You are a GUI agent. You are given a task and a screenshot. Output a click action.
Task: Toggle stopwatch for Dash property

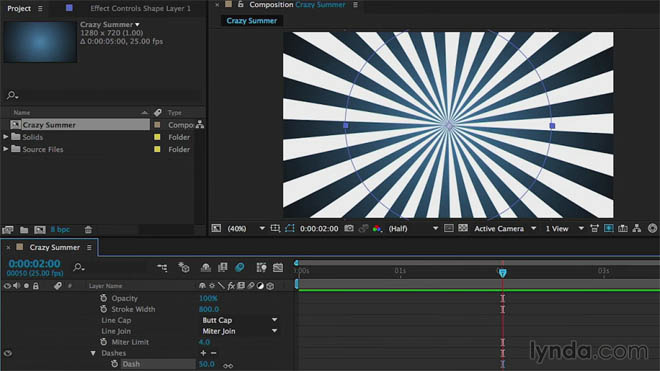coord(114,364)
